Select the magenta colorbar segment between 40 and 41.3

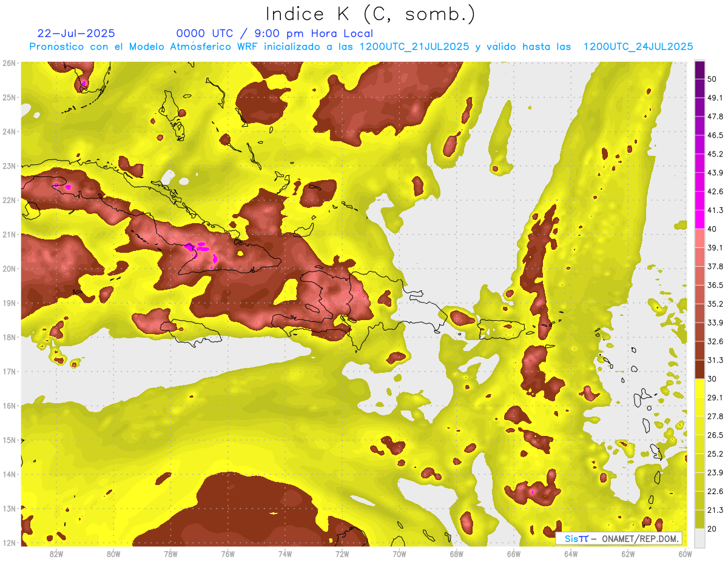699,219
